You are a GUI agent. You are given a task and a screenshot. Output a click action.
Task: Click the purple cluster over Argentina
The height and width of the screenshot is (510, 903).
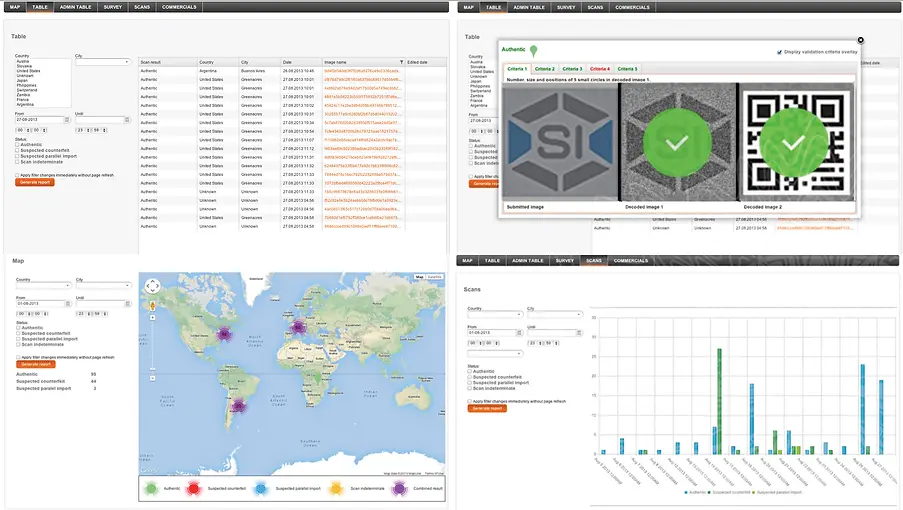point(239,406)
